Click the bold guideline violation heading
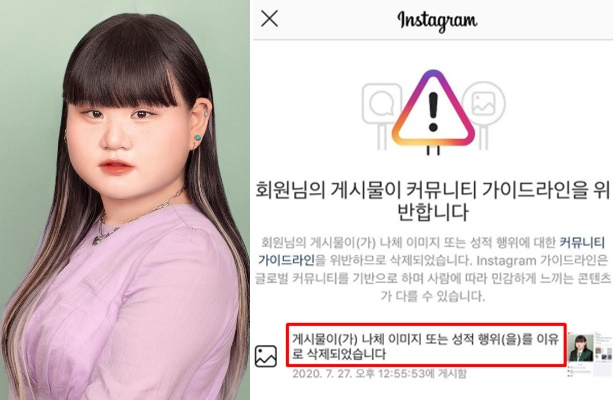 point(432,201)
